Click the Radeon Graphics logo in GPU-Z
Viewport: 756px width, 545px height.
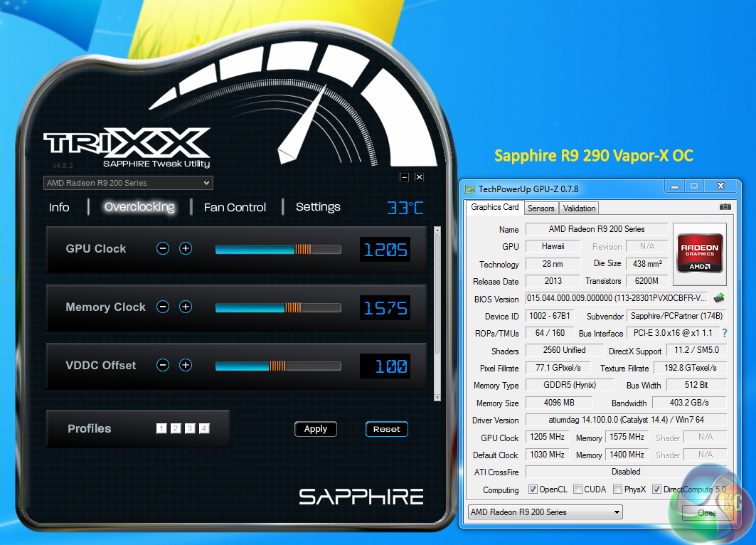(x=700, y=253)
